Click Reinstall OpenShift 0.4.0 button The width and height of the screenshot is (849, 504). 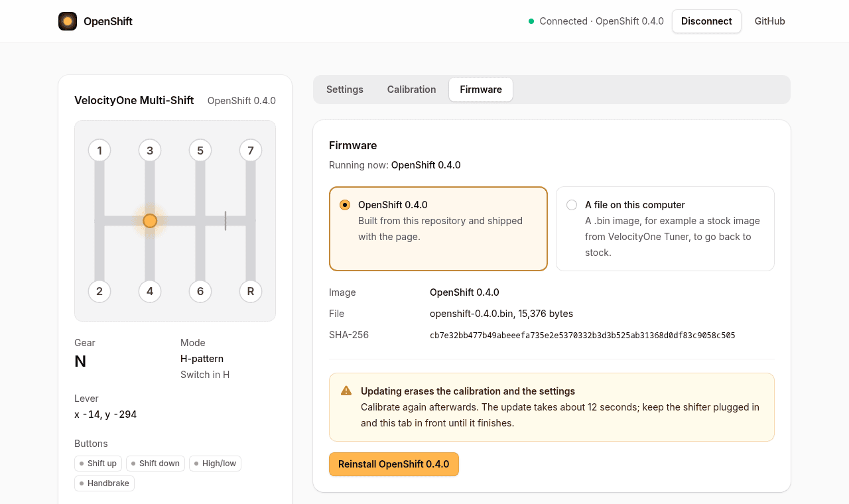394,464
